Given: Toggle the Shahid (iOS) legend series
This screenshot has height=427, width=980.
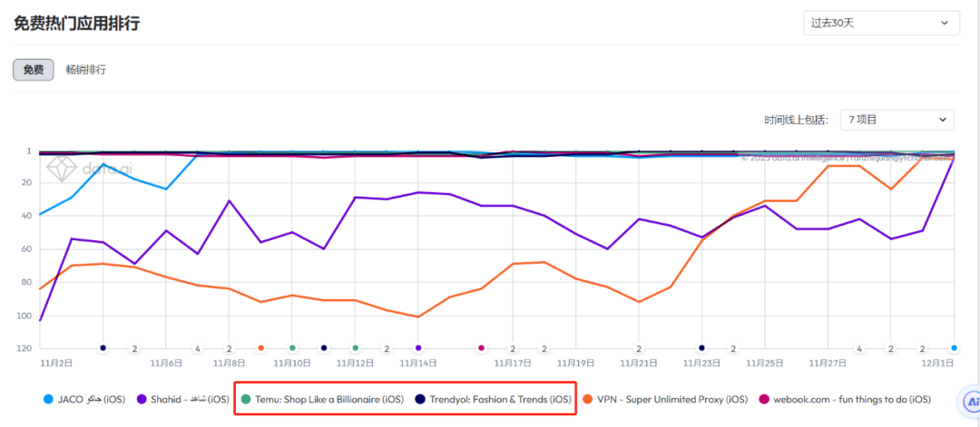Looking at the screenshot, I should pos(182,399).
